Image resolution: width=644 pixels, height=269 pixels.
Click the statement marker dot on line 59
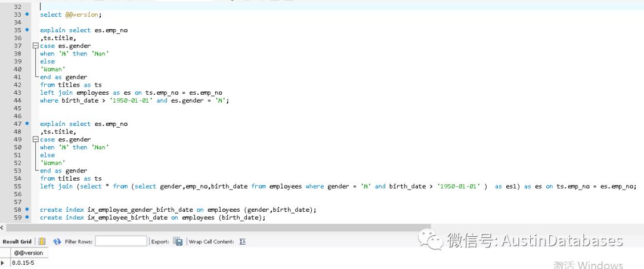[27, 217]
